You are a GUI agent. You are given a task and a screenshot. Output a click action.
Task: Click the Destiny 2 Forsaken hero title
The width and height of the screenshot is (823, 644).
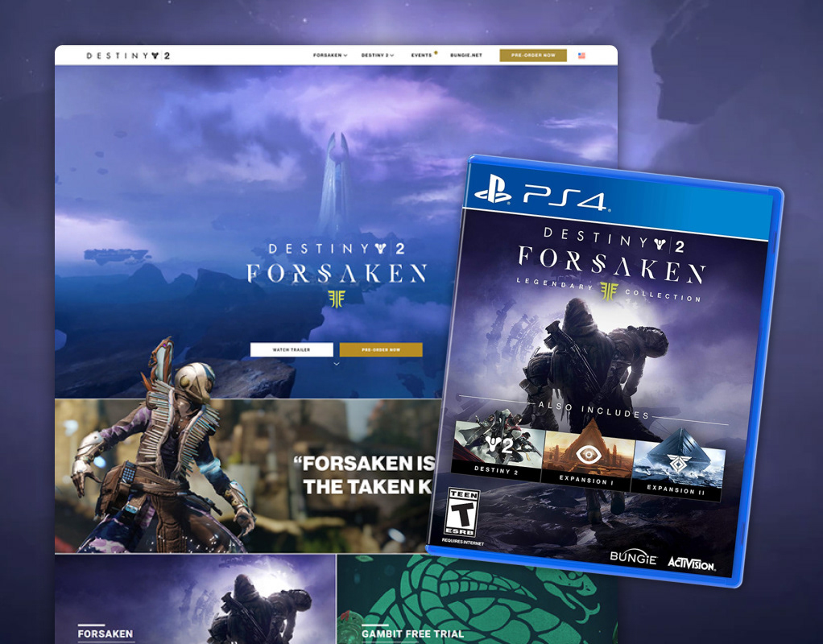(x=337, y=264)
